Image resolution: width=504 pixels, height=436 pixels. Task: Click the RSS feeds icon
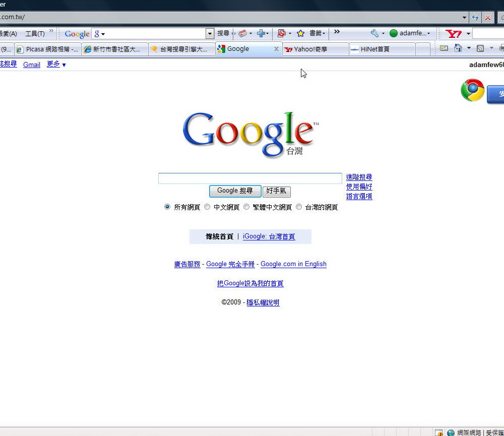pyautogui.click(x=480, y=48)
